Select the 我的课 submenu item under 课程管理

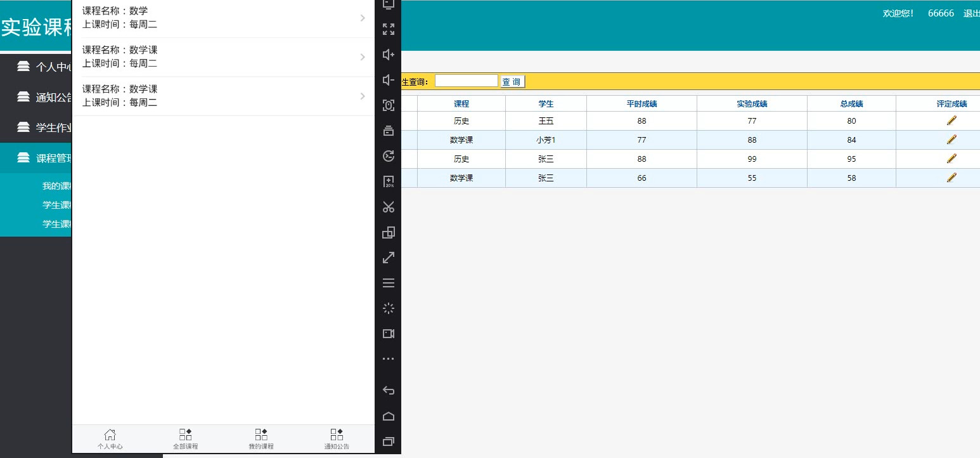click(57, 186)
